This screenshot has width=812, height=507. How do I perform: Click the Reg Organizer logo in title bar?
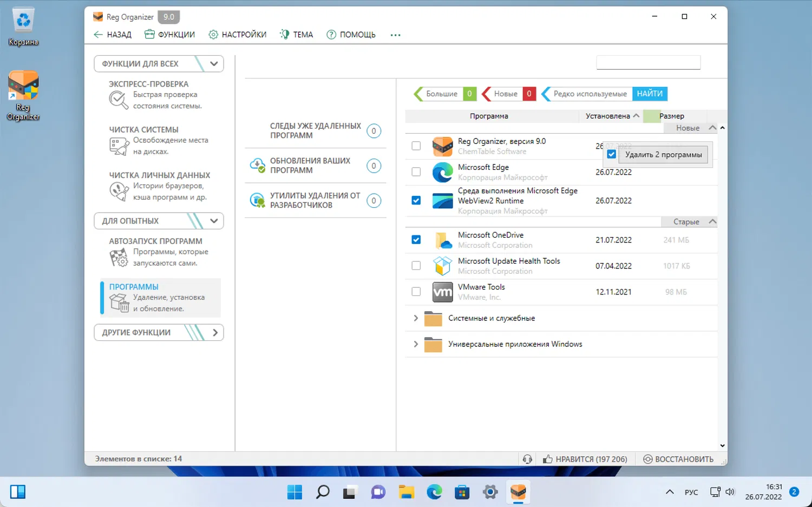pyautogui.click(x=98, y=17)
